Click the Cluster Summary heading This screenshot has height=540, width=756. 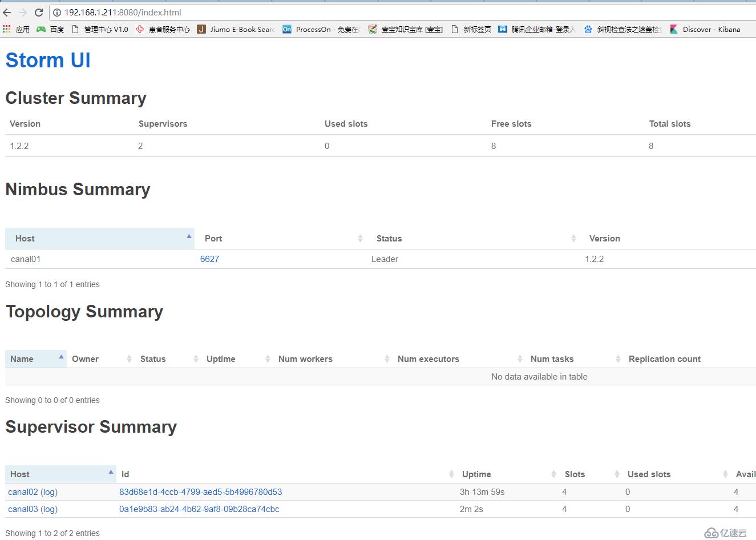click(x=76, y=98)
